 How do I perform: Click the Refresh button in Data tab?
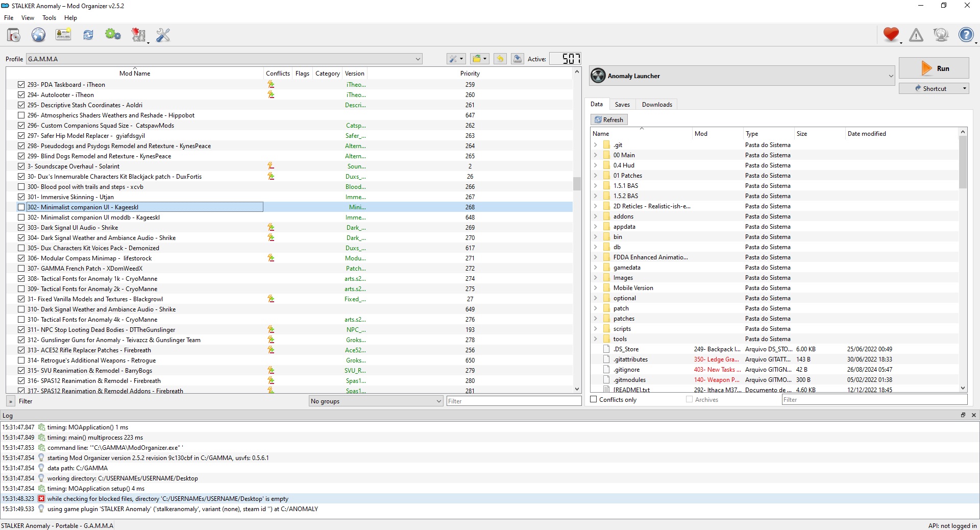[x=609, y=119]
